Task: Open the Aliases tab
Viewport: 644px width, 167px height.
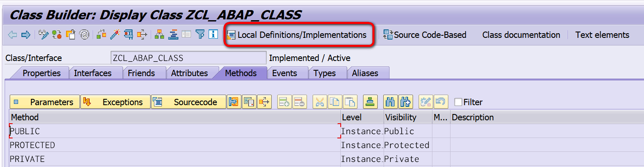Action: 365,73
